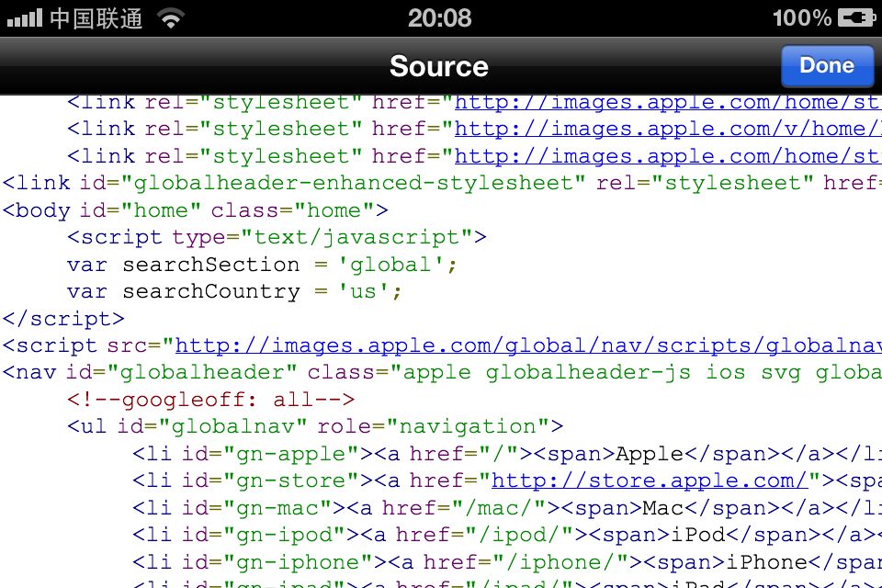The image size is (882, 588).
Task: Tap the body id="home" line
Action: point(195,210)
